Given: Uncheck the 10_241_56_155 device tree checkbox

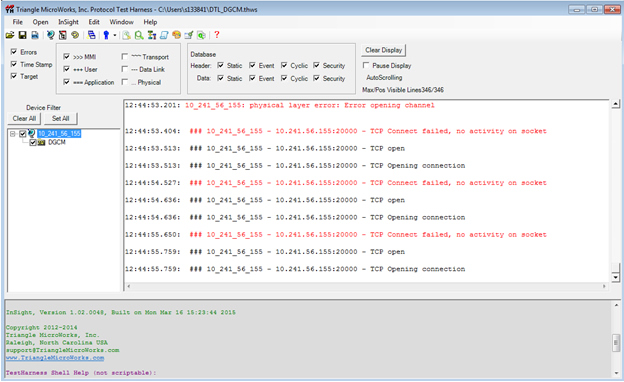Looking at the screenshot, I should [x=23, y=134].
